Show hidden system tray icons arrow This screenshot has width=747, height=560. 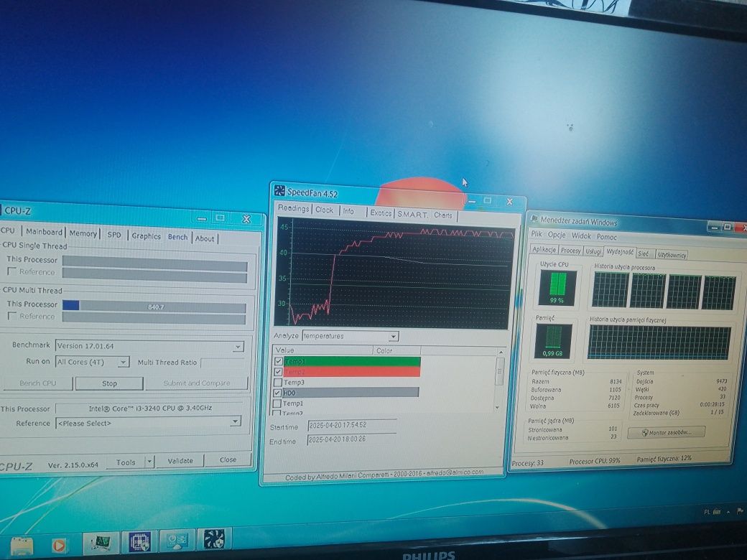(x=728, y=512)
